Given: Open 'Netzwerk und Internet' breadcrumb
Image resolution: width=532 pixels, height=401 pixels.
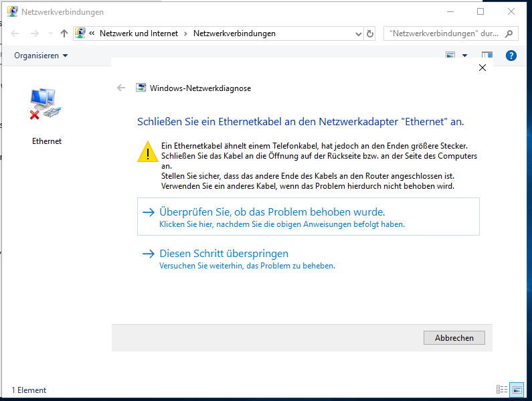Looking at the screenshot, I should [x=139, y=33].
